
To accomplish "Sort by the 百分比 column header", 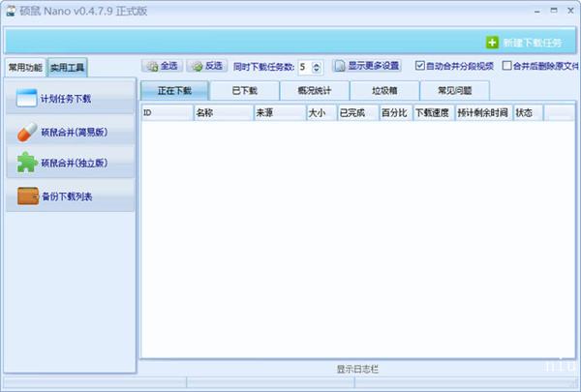I will (x=396, y=112).
